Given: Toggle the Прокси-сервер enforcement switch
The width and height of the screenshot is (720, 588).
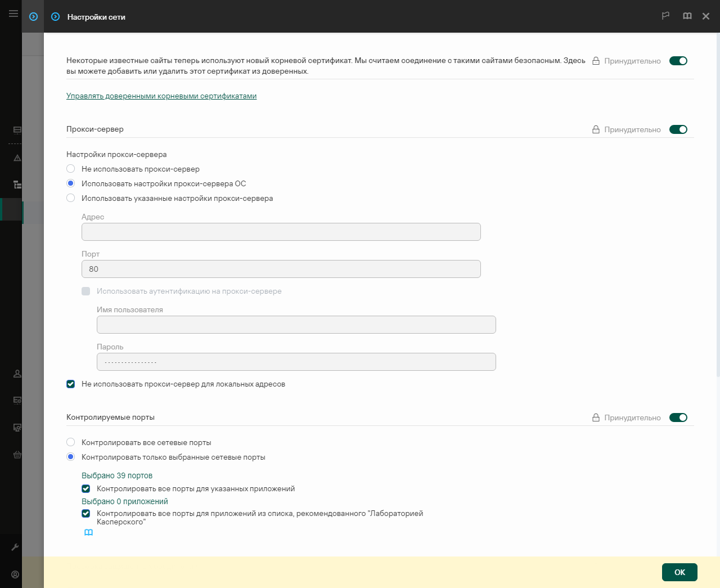Looking at the screenshot, I should pyautogui.click(x=678, y=129).
